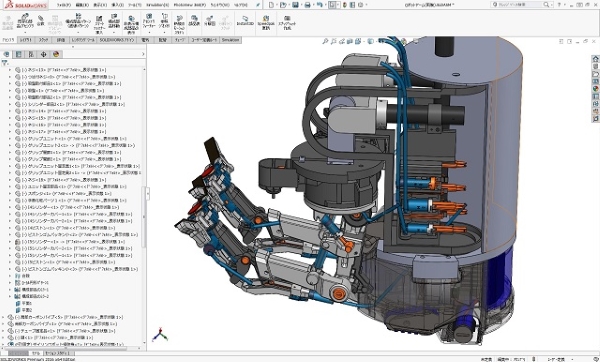Image resolution: width=600 pixels, height=362 pixels.
Task: Switch to the 評価 ribbon tab
Action: click(x=60, y=40)
